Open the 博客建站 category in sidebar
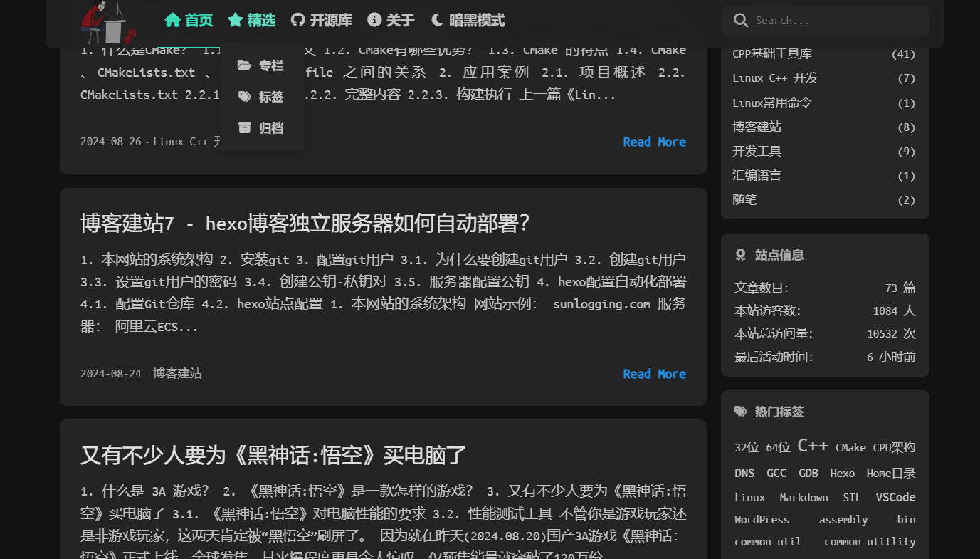Viewport: 980px width, 559px height. 757,127
